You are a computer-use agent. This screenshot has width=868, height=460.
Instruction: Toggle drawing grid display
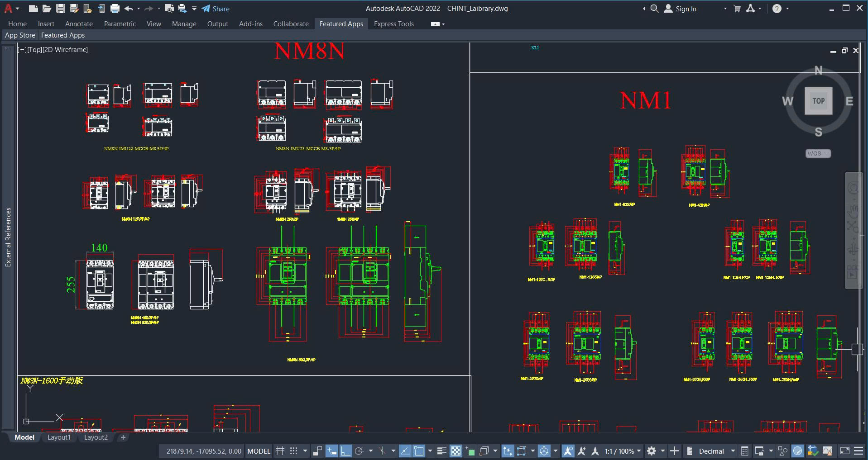tap(280, 451)
